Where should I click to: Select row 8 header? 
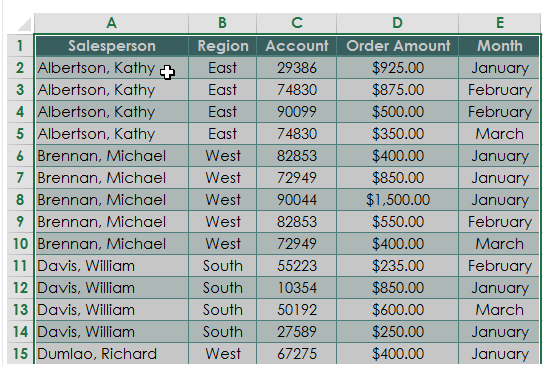[x=20, y=200]
